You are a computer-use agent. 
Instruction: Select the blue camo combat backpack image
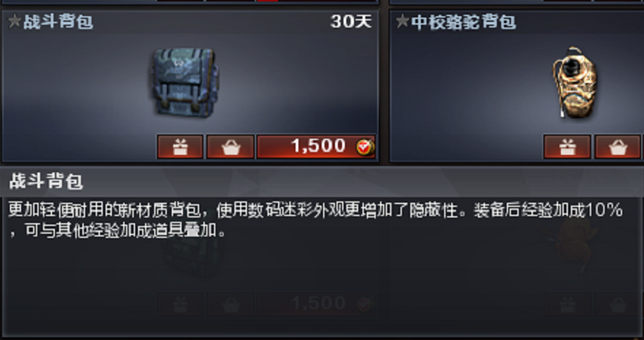click(x=185, y=82)
